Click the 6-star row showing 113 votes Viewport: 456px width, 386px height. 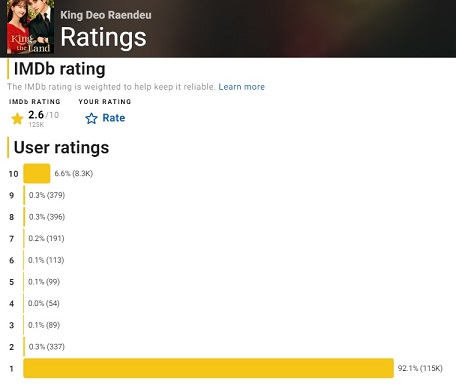coord(37,260)
